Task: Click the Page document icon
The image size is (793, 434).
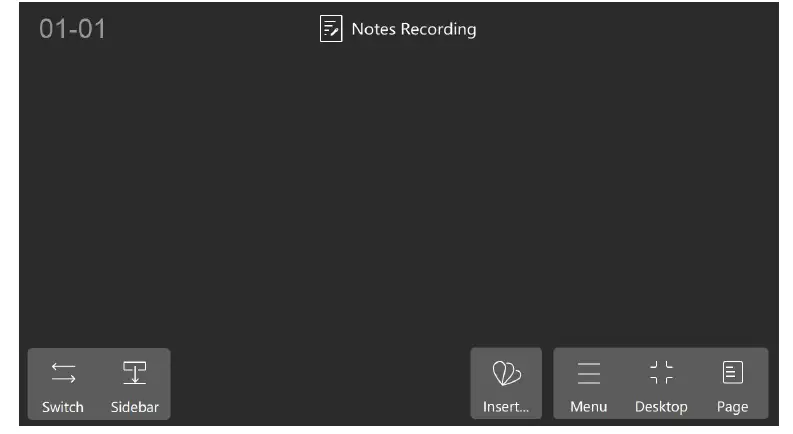Action: [x=732, y=373]
